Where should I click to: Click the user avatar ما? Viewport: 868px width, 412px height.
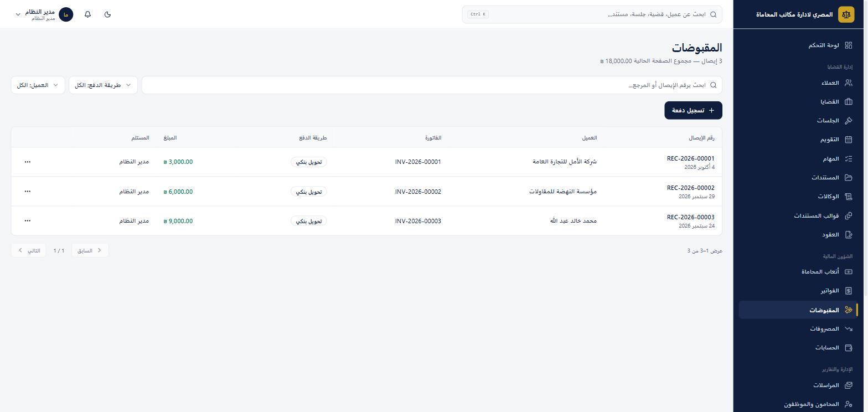tap(66, 14)
